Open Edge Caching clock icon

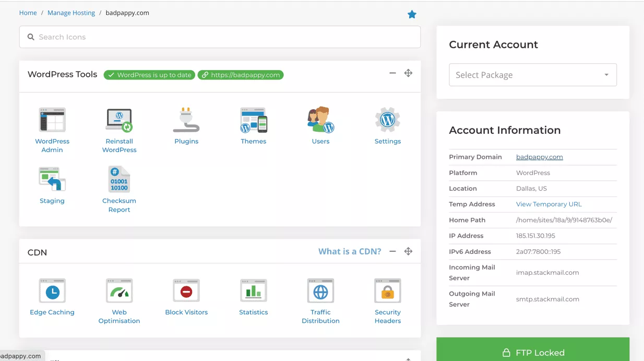click(x=52, y=291)
